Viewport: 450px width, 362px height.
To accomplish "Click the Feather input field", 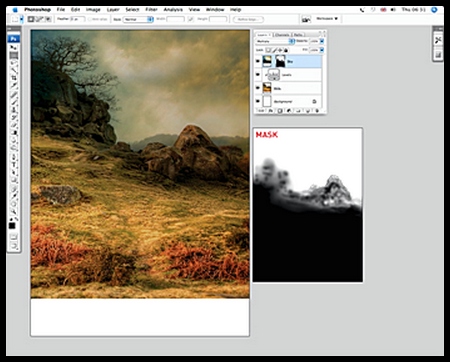I will (x=77, y=19).
